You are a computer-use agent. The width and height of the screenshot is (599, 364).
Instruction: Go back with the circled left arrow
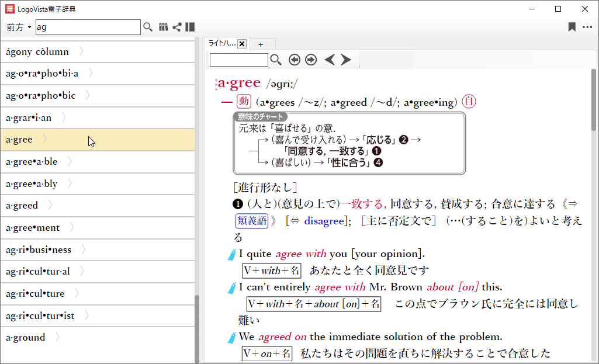pos(295,60)
